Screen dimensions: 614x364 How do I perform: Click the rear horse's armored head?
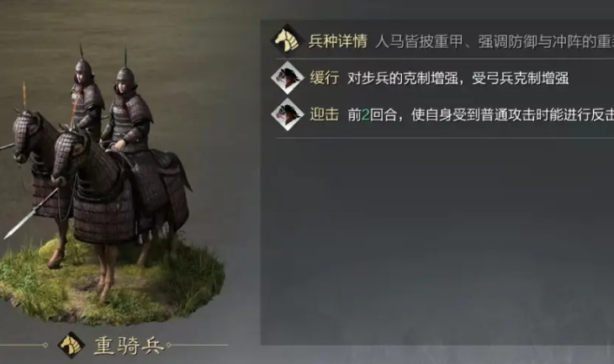pyautogui.click(x=26, y=135)
